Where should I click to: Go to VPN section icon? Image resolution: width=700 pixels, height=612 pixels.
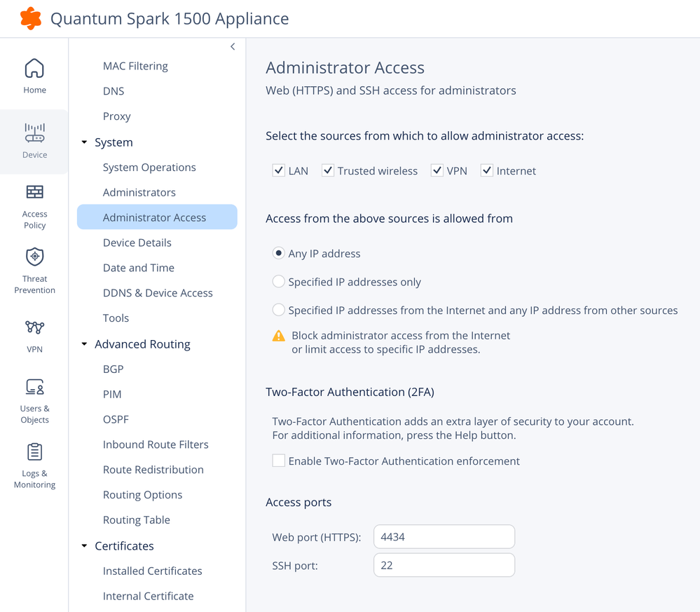(34, 327)
